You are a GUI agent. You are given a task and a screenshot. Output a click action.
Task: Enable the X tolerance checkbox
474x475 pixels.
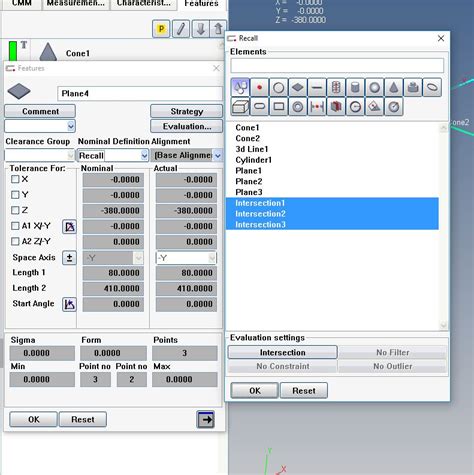click(x=15, y=179)
